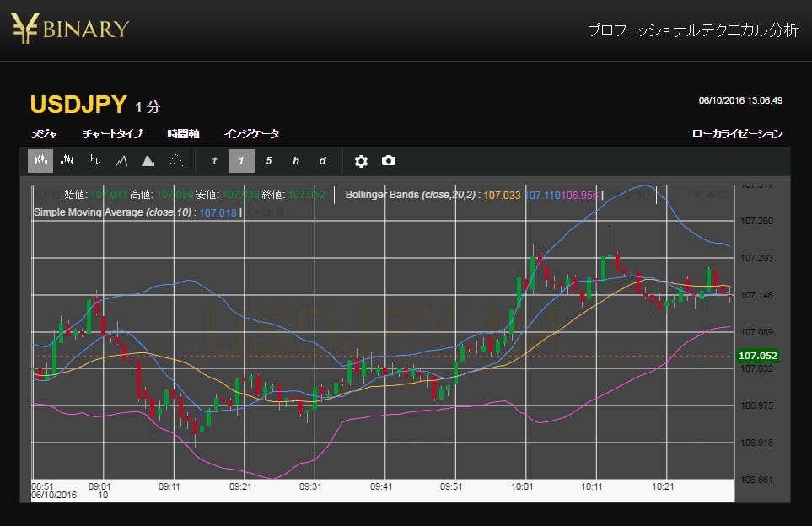
Task: Move the chart panel up with the arrow
Action: (711, 195)
